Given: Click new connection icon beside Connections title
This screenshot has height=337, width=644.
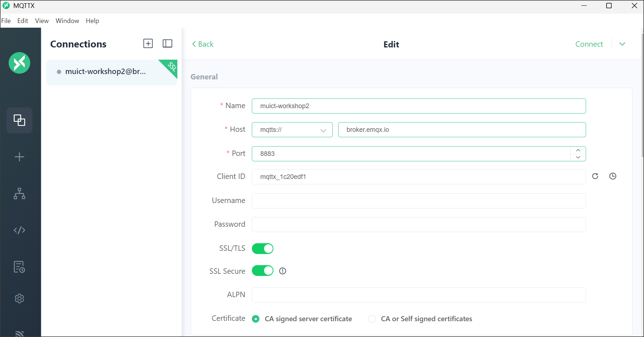Looking at the screenshot, I should coord(148,43).
